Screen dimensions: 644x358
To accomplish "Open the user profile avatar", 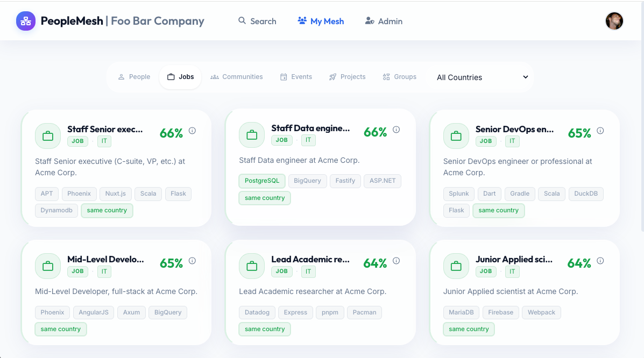I will [x=614, y=21].
